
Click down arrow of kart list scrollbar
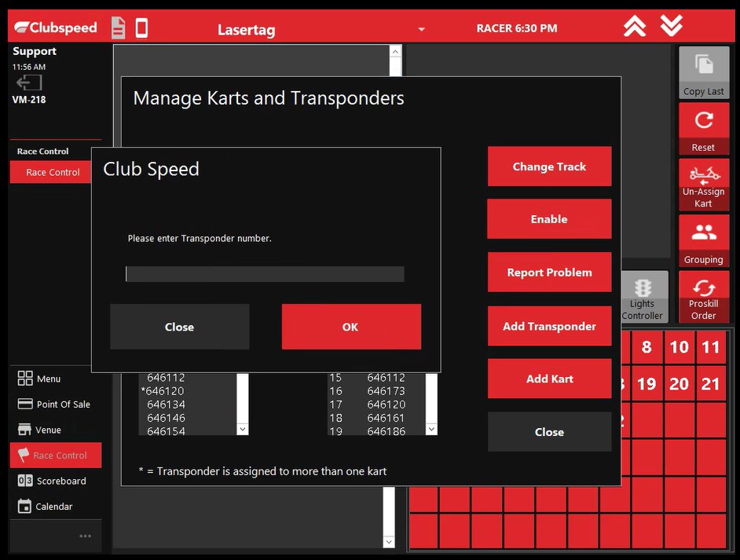[x=431, y=429]
